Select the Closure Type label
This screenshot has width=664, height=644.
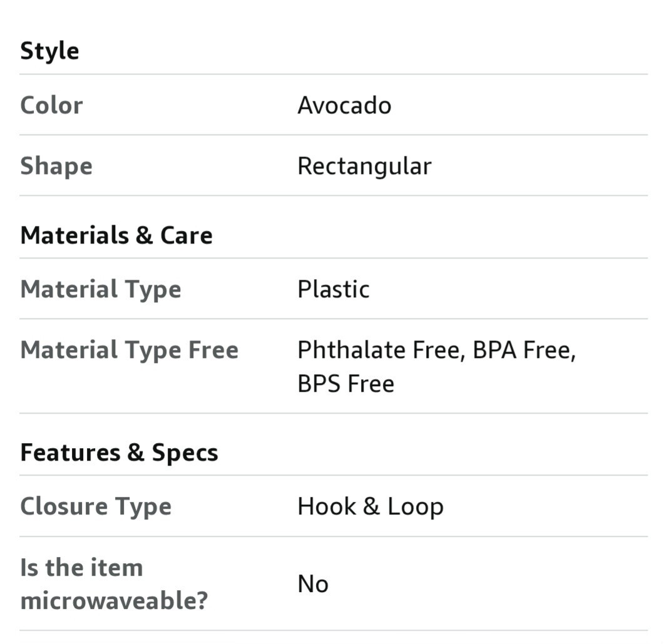96,506
